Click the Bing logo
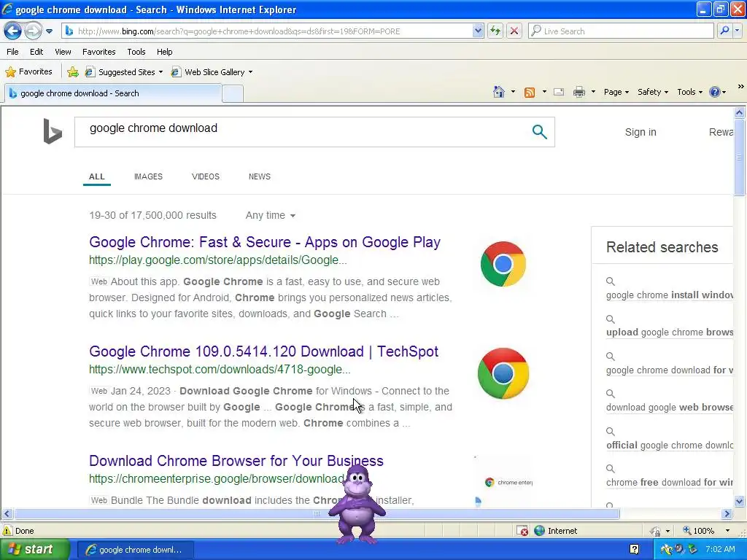This screenshot has height=560, width=747. (53, 131)
